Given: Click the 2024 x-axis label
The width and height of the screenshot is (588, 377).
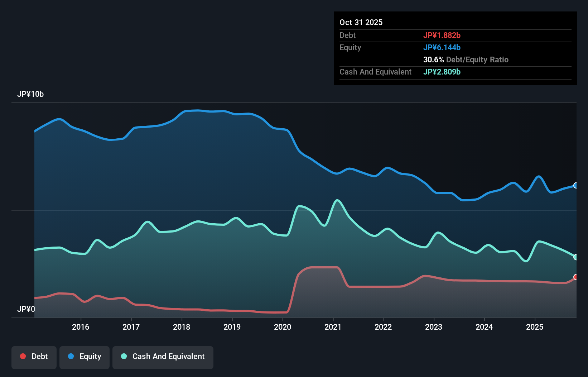Looking at the screenshot, I should [484, 327].
